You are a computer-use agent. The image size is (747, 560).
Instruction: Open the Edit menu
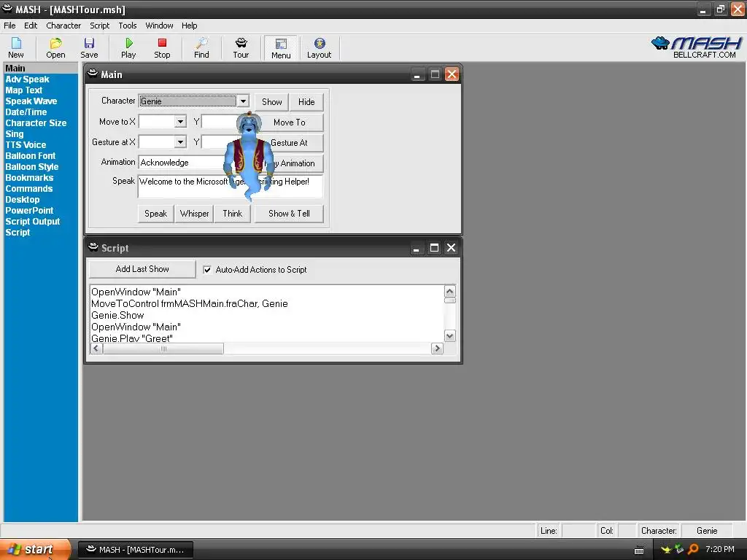31,26
